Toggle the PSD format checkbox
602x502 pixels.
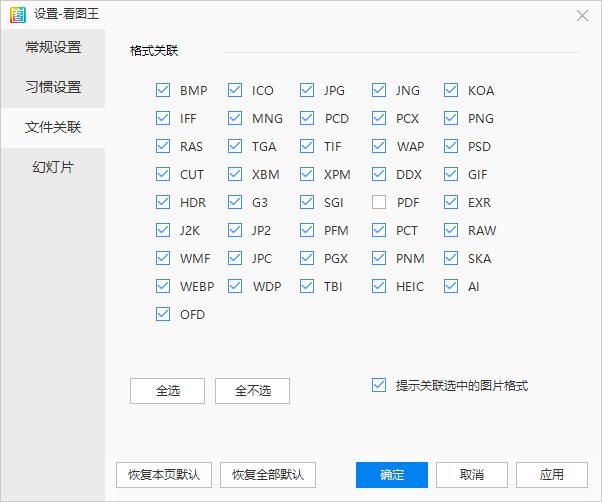coord(451,146)
